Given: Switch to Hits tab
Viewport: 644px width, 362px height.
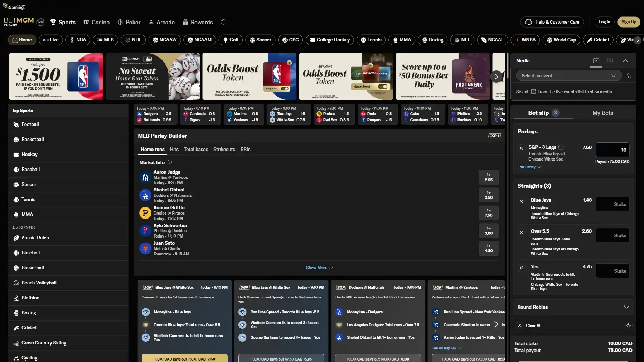Looking at the screenshot, I should [174, 149].
